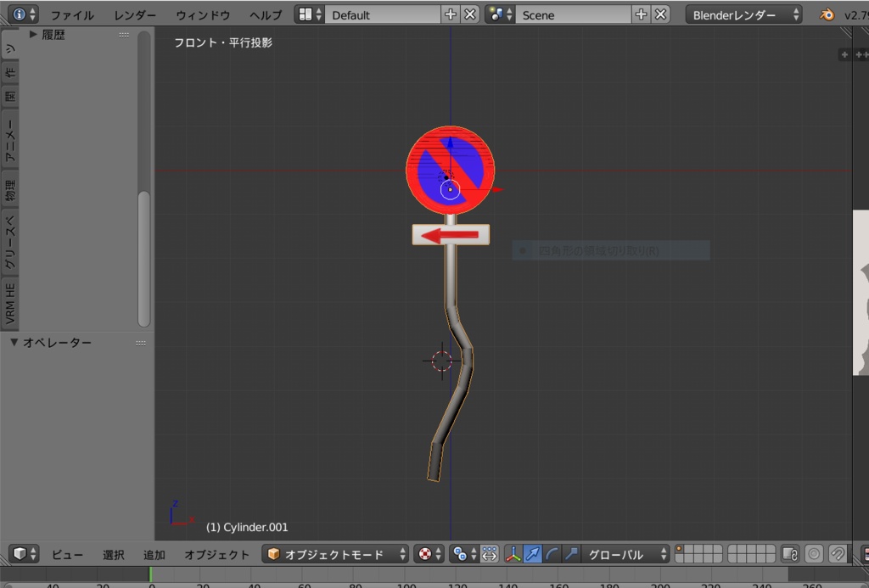Screen dimensions: 869x588
Task: Open the viewport shading selector
Action: [x=429, y=554]
